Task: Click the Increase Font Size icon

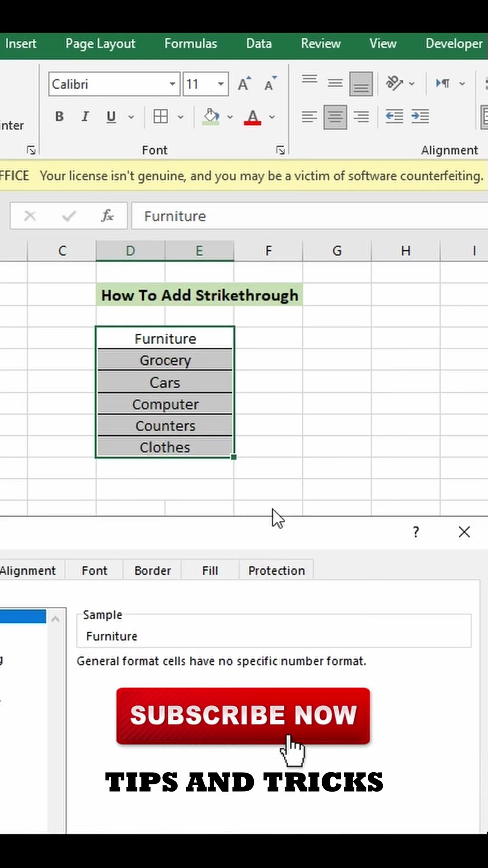Action: click(x=244, y=84)
